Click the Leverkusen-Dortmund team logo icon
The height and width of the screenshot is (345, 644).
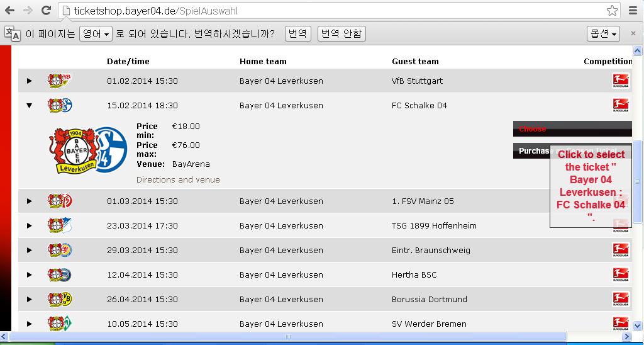[60, 299]
